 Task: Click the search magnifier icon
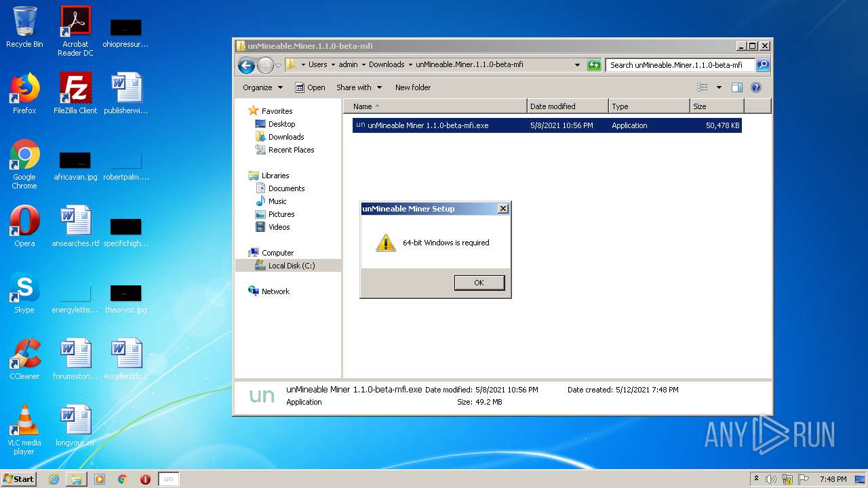pos(763,65)
